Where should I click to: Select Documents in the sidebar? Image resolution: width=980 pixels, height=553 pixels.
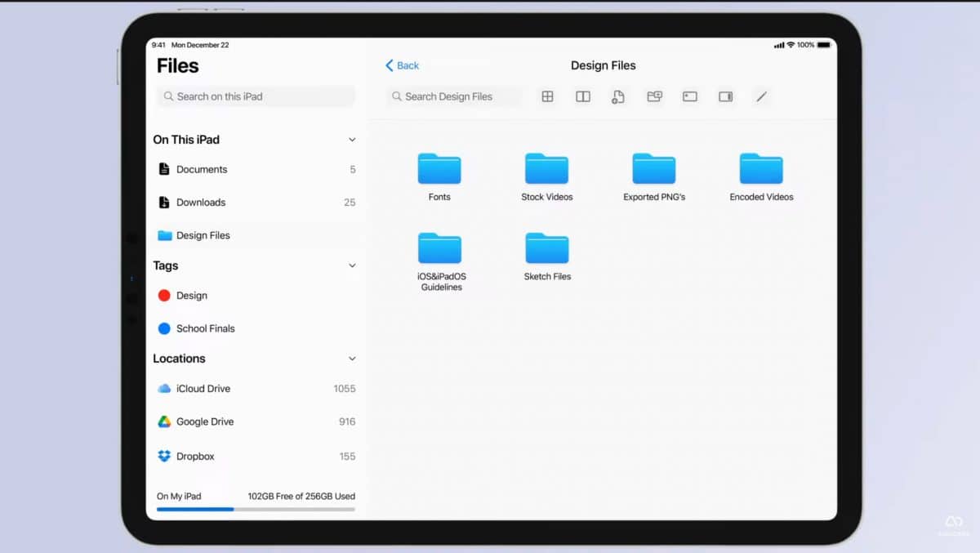click(201, 169)
